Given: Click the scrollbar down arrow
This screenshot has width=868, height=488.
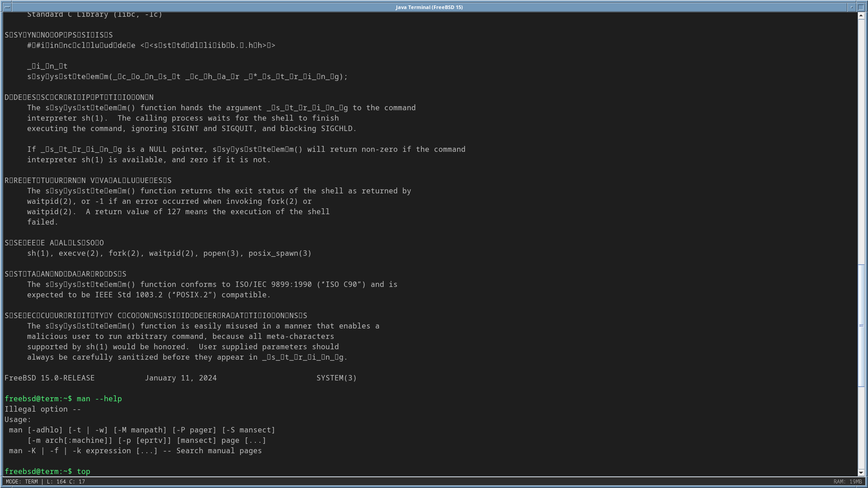Looking at the screenshot, I should 861,472.
